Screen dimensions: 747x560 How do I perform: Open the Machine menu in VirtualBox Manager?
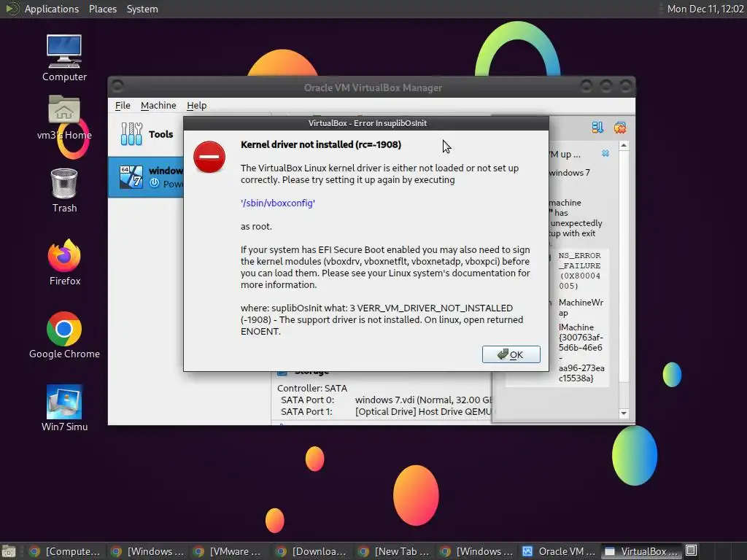click(x=158, y=105)
